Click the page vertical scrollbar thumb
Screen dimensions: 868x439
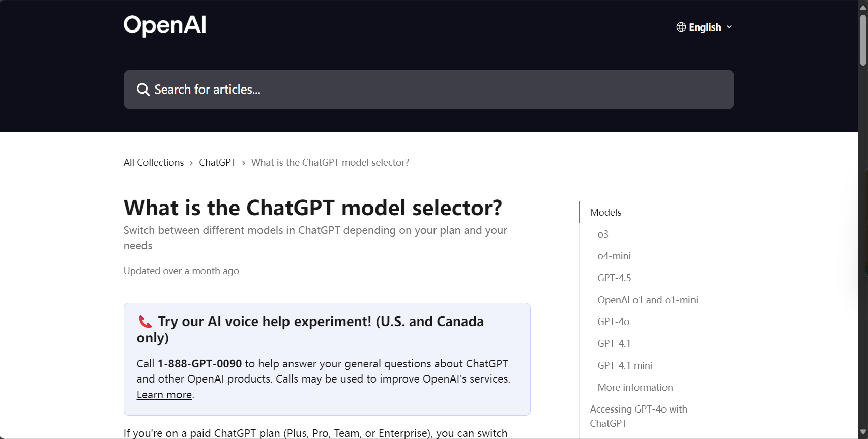(x=863, y=40)
